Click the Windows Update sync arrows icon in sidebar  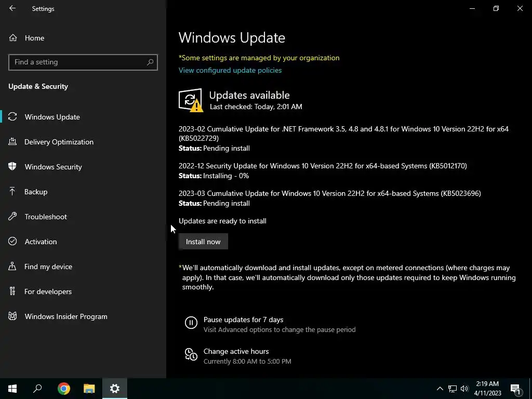[x=12, y=117]
